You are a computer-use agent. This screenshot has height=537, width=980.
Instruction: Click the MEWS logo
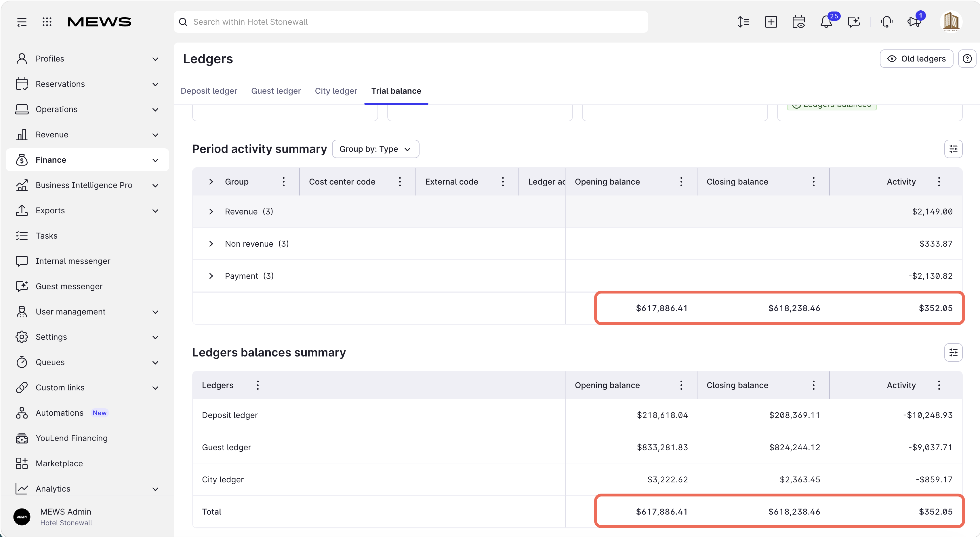(99, 22)
